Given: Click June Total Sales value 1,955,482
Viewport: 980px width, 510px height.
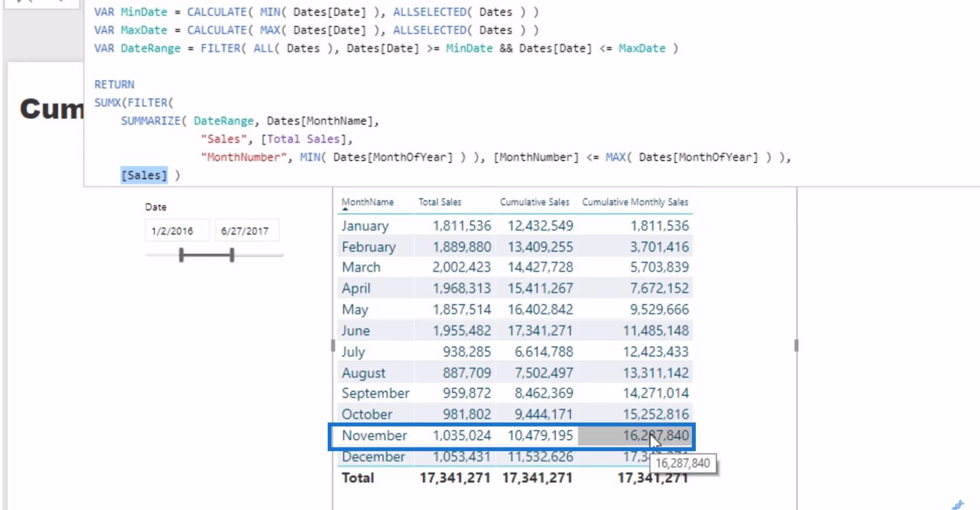Looking at the screenshot, I should (x=462, y=330).
